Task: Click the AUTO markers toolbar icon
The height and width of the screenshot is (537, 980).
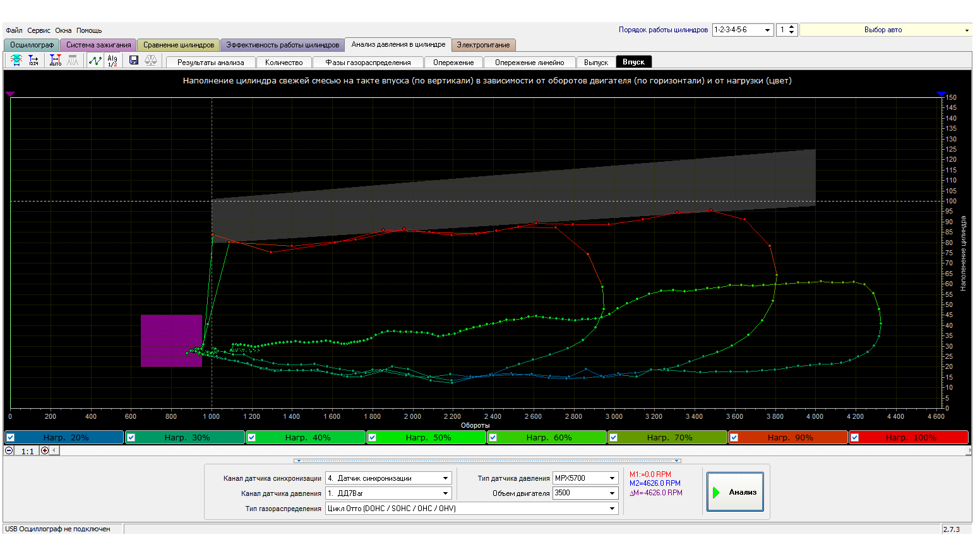Action: (x=56, y=60)
